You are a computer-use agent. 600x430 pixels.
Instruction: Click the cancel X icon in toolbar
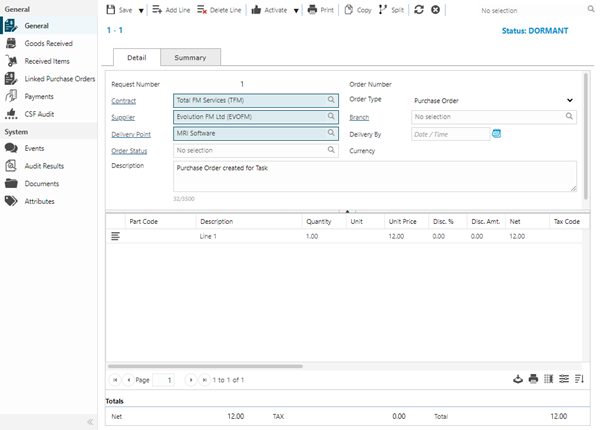click(435, 9)
